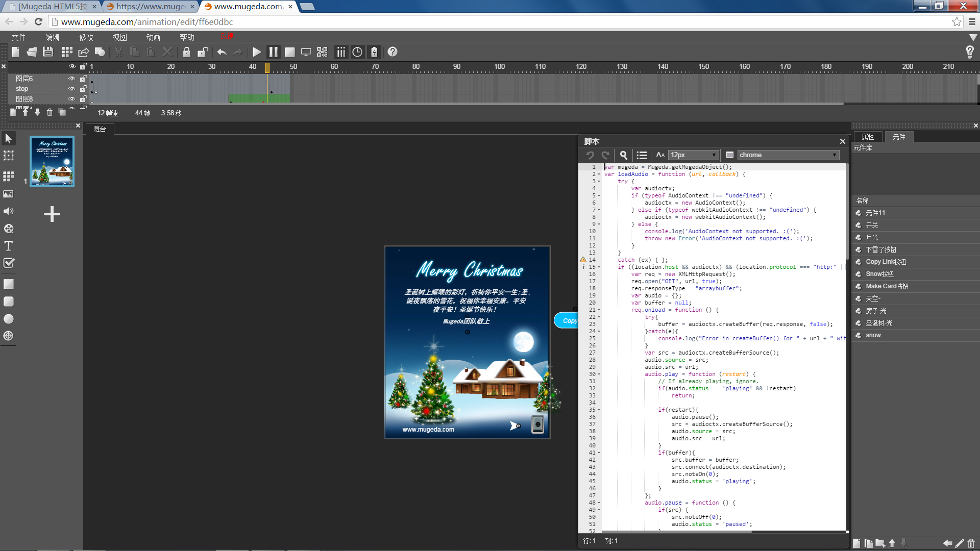Open the 动画 menu
The image size is (980, 551).
click(x=154, y=37)
